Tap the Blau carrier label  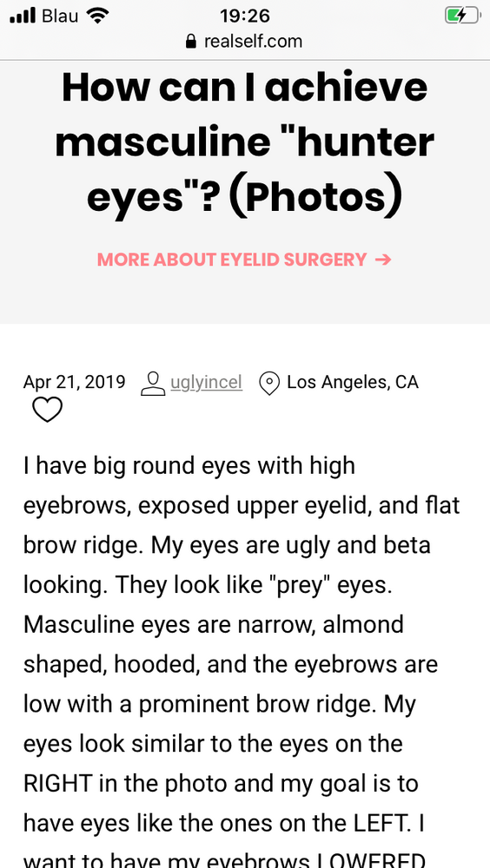tap(60, 16)
